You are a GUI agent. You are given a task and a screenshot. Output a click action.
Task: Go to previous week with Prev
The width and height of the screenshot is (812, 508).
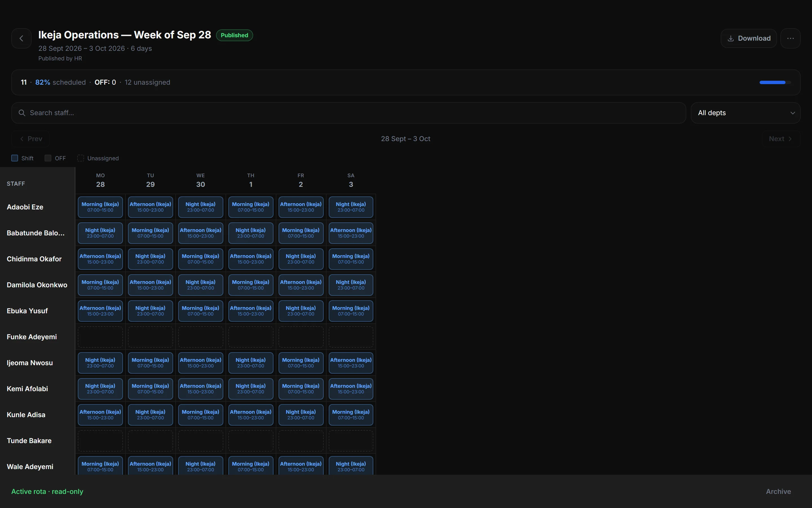[x=30, y=139]
